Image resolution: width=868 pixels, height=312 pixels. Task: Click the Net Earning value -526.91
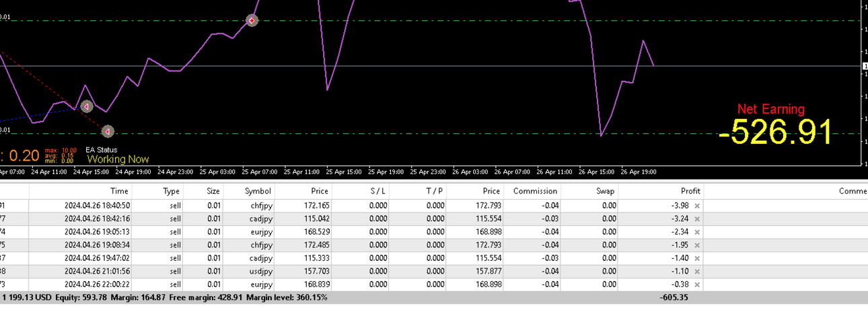coord(774,132)
